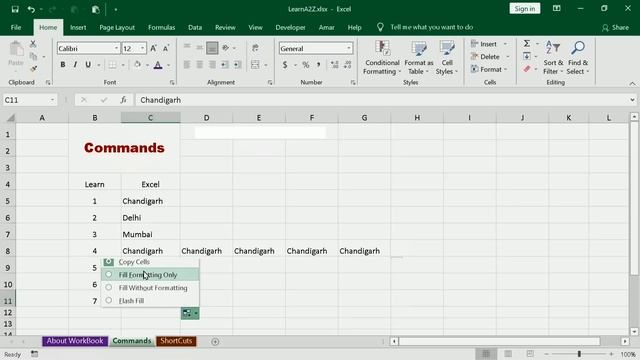Click the vertical scrollbar down arrow
Screen dimensions: 640x360
pyautogui.click(x=634, y=331)
